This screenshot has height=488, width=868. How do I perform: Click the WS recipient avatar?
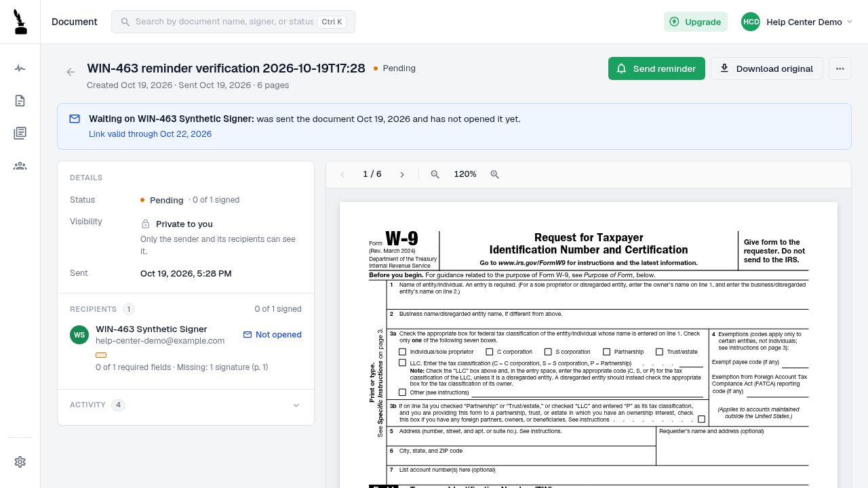tap(79, 335)
